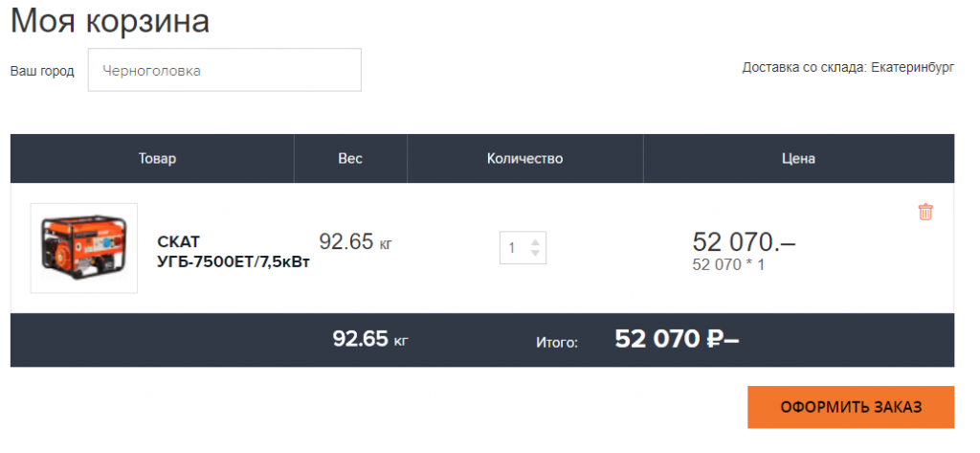The image size is (980, 453).
Task: Click the ОФОРМИТЬ ЗАКАЗ button
Action: [851, 407]
